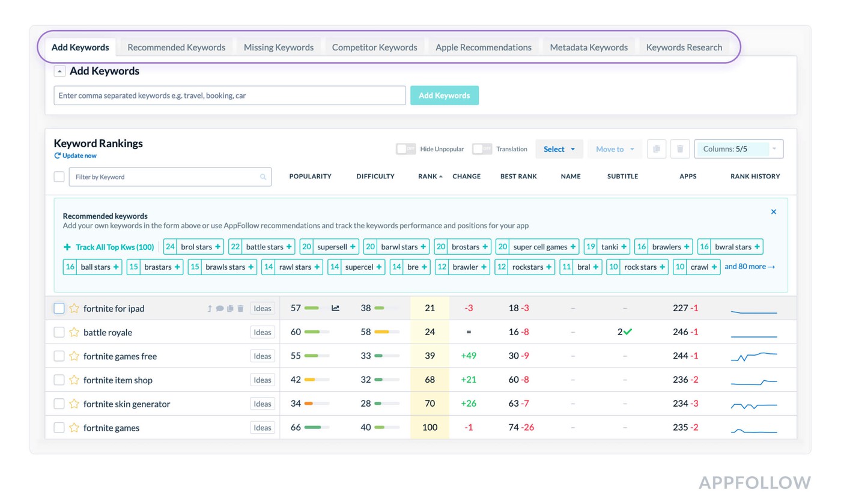Click the trash icon in fortnite for ipad row
This screenshot has width=841, height=504.
pyautogui.click(x=240, y=309)
